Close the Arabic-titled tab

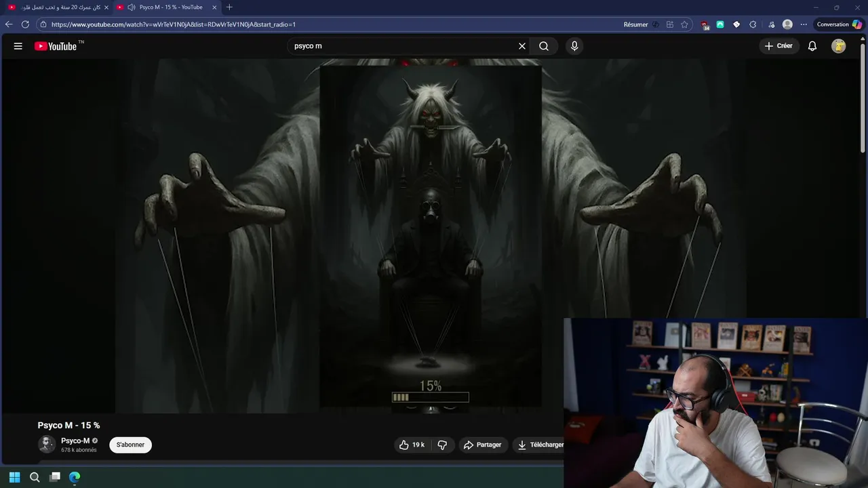pos(106,7)
